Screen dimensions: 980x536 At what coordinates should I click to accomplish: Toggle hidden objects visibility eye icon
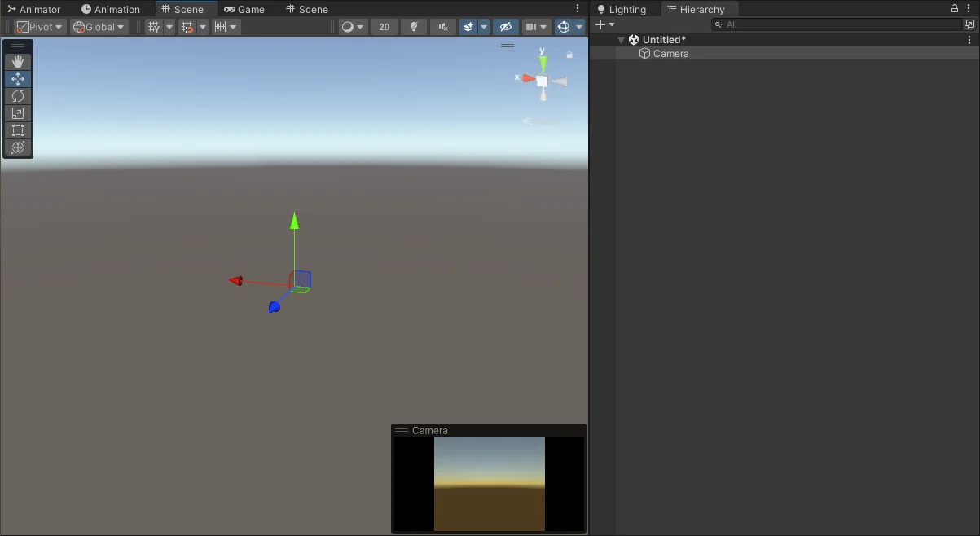tap(506, 27)
